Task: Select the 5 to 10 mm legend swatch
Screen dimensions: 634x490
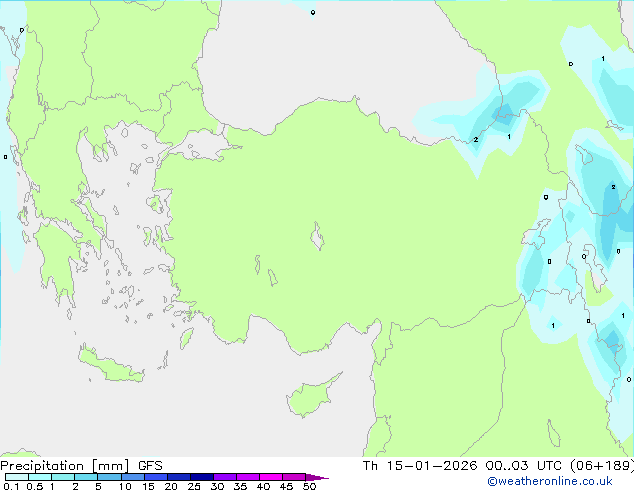Action: (109, 477)
